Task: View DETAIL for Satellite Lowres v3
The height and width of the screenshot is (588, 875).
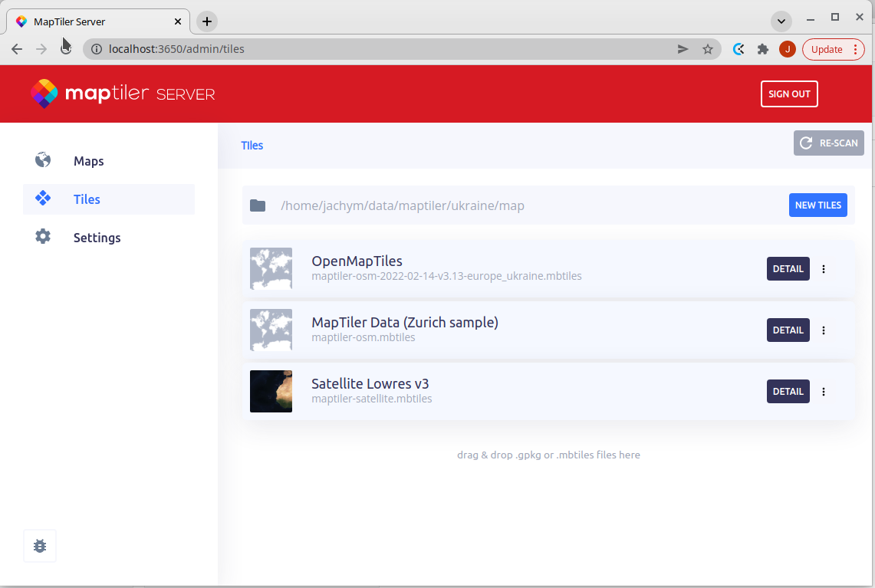Action: pyautogui.click(x=788, y=392)
